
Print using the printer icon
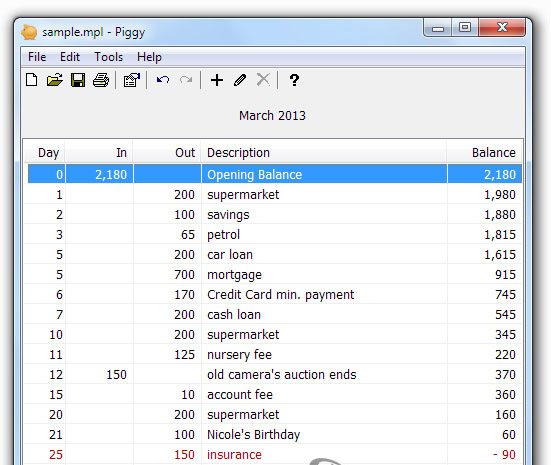[x=101, y=80]
